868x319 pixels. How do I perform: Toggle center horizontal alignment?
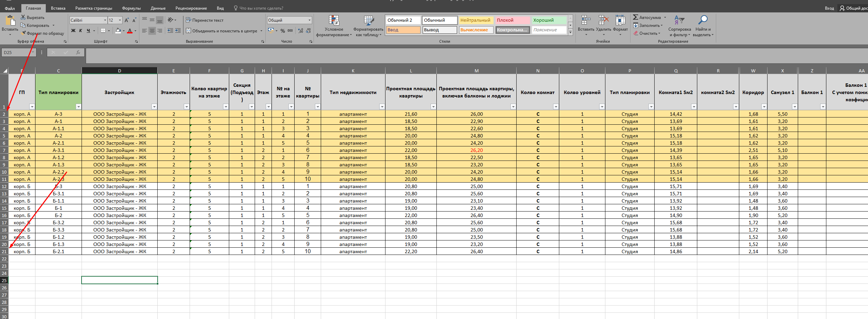[x=152, y=31]
